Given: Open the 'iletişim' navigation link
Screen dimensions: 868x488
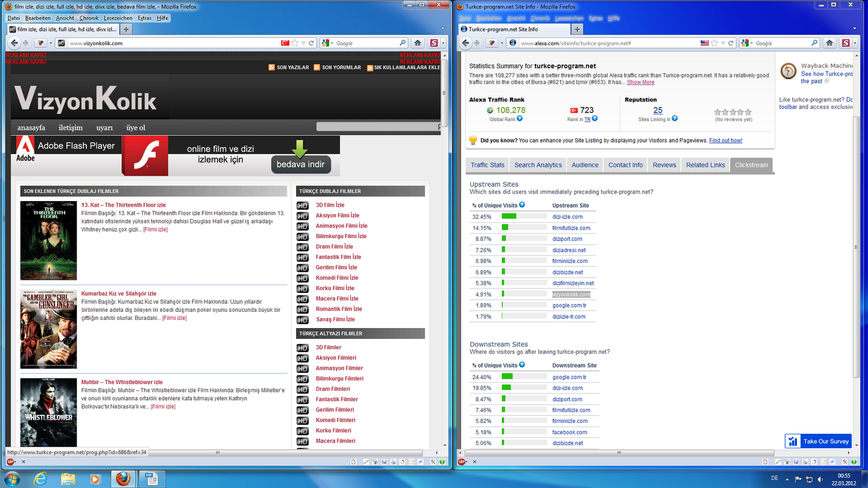Looking at the screenshot, I should click(x=71, y=128).
